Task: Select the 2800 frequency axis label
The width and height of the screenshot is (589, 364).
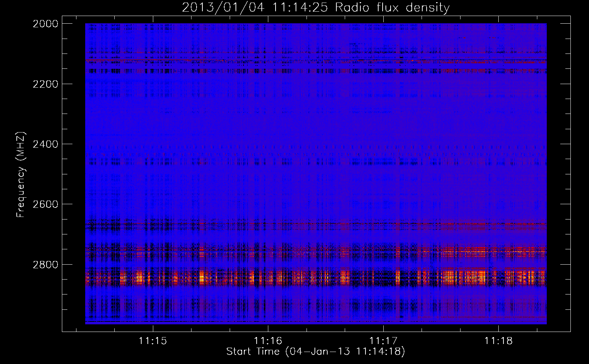Action: [46, 264]
